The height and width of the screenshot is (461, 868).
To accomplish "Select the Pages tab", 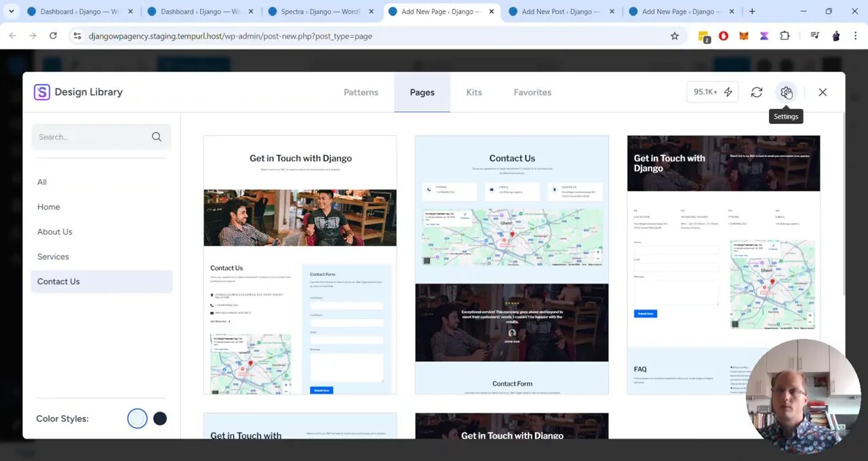I will point(422,92).
